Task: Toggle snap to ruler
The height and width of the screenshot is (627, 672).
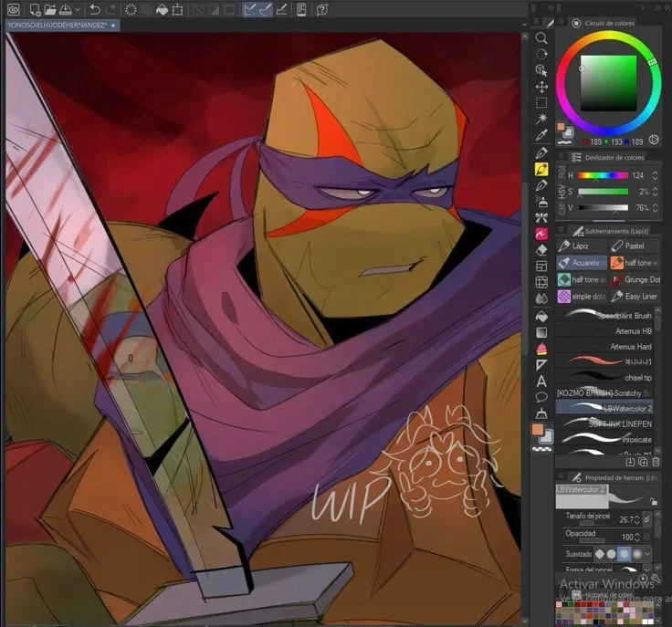Action: [249, 9]
